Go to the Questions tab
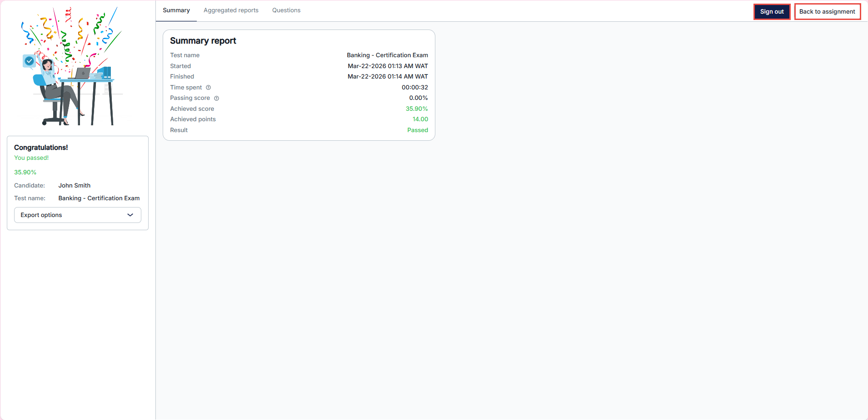 [x=286, y=10]
